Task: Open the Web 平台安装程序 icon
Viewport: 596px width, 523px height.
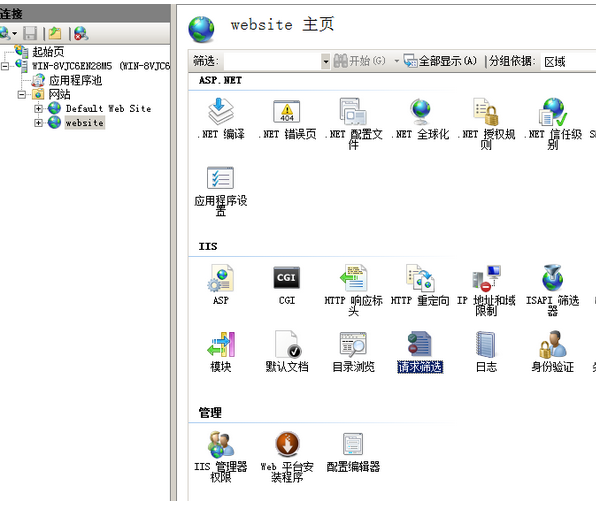Action: 287,457
